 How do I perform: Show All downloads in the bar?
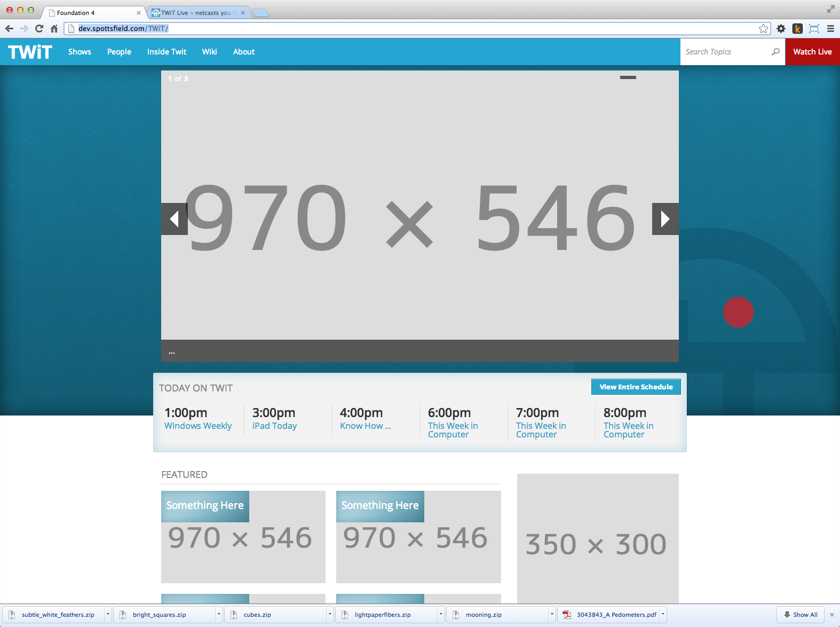[801, 615]
